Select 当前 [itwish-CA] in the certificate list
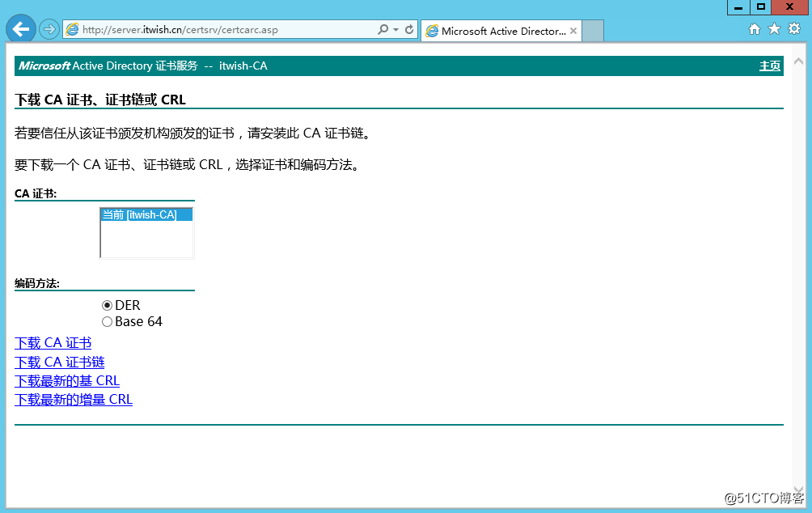Viewport: 812px width, 513px height. tap(146, 214)
